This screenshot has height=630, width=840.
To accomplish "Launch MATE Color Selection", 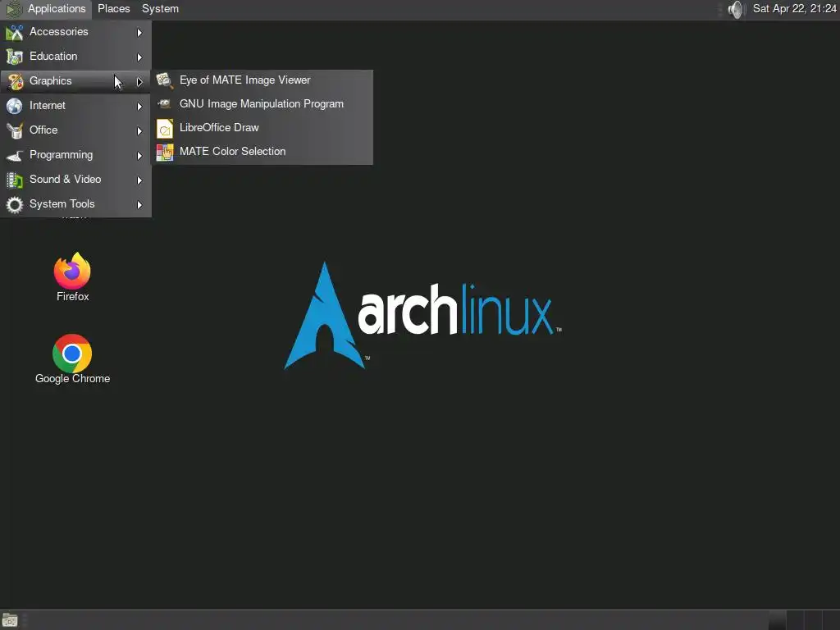I will (262, 152).
